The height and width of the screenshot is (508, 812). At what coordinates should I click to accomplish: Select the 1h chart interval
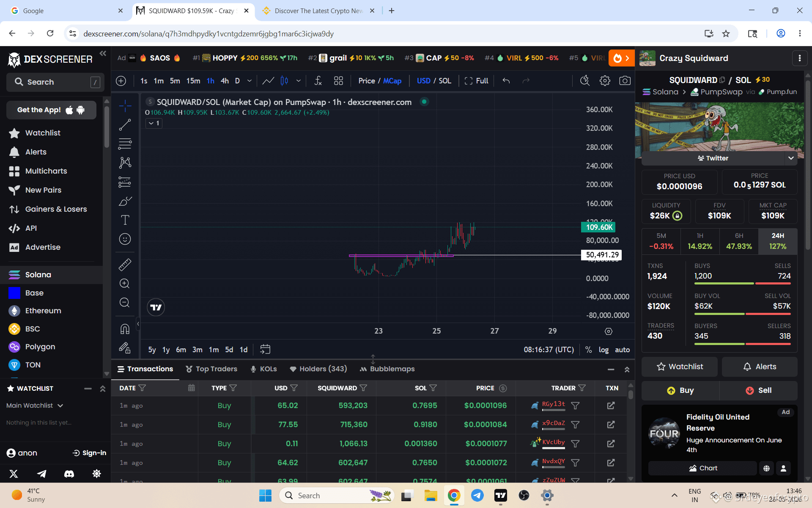(210, 81)
